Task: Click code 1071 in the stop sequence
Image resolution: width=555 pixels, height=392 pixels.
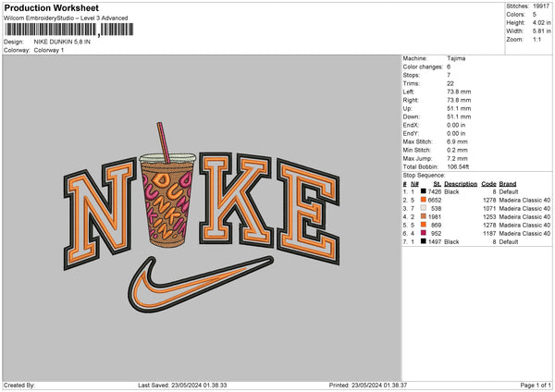Action: coord(489,208)
